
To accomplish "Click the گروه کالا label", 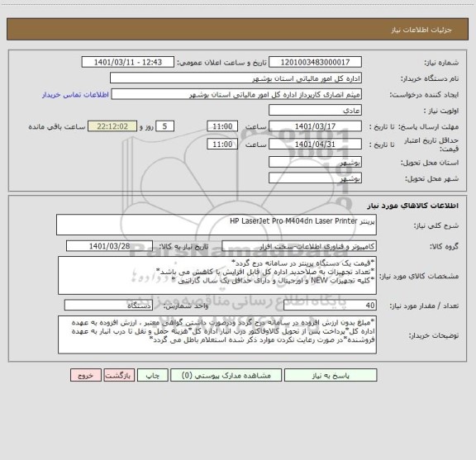I will (x=444, y=246).
